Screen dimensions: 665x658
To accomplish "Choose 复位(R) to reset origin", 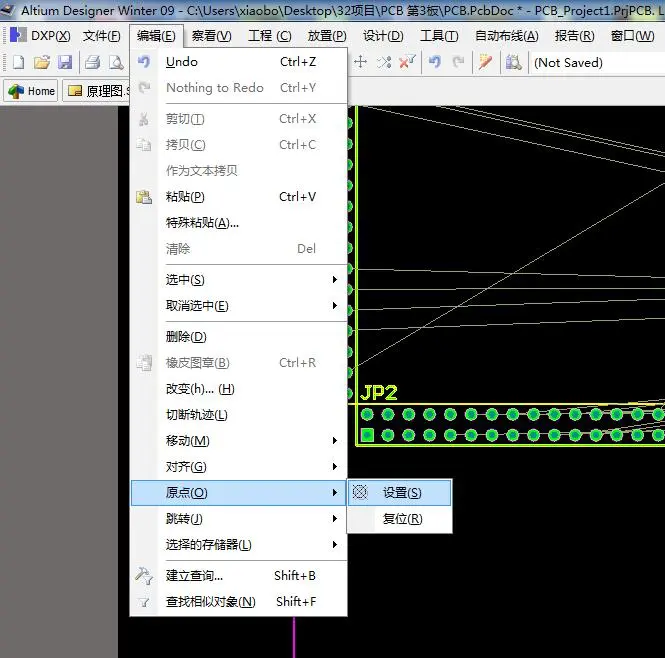I will coord(402,519).
